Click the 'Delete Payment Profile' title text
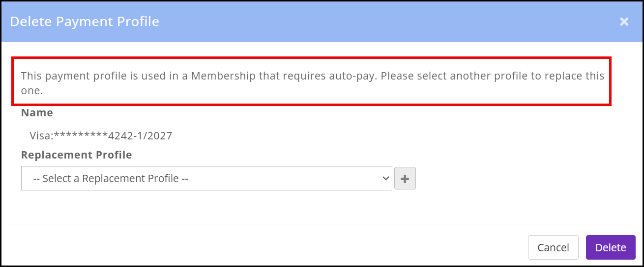 (85, 22)
